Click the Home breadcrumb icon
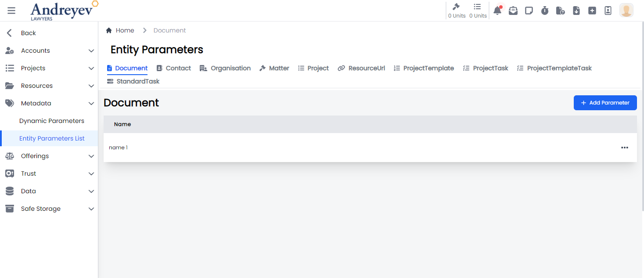The width and height of the screenshot is (644, 278). tap(108, 30)
